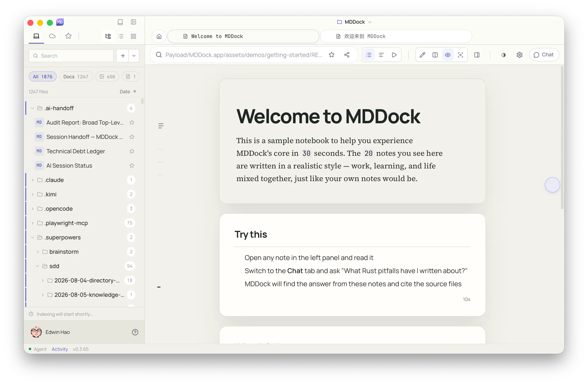
Task: Open the local library laptop tab
Action: tap(36, 36)
